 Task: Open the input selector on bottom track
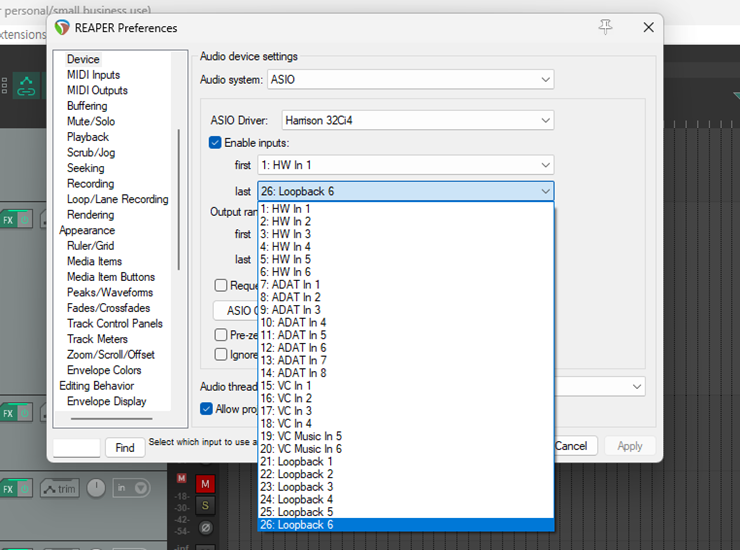pyautogui.click(x=132, y=488)
